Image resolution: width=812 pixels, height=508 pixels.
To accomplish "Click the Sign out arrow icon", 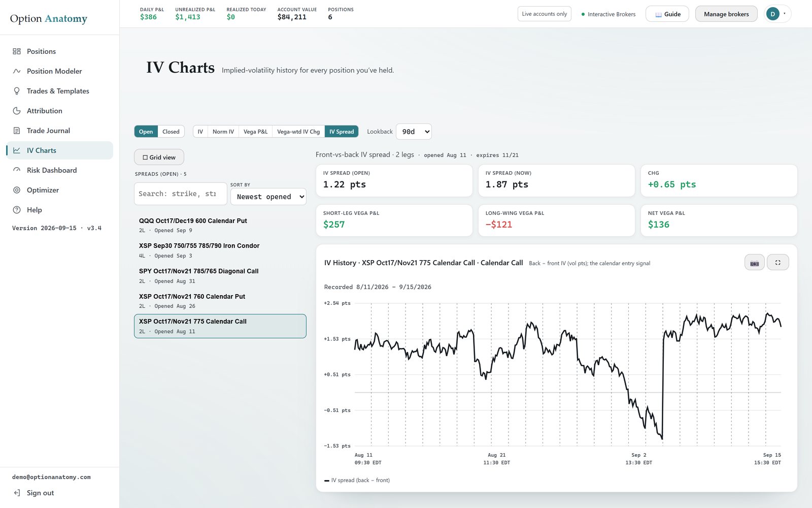I will click(x=17, y=493).
